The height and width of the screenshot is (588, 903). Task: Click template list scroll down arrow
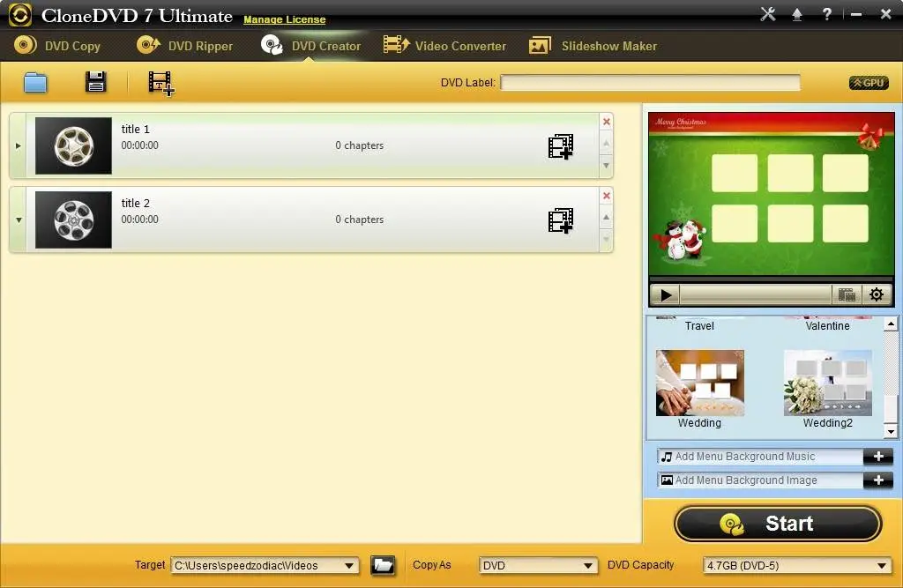(891, 431)
